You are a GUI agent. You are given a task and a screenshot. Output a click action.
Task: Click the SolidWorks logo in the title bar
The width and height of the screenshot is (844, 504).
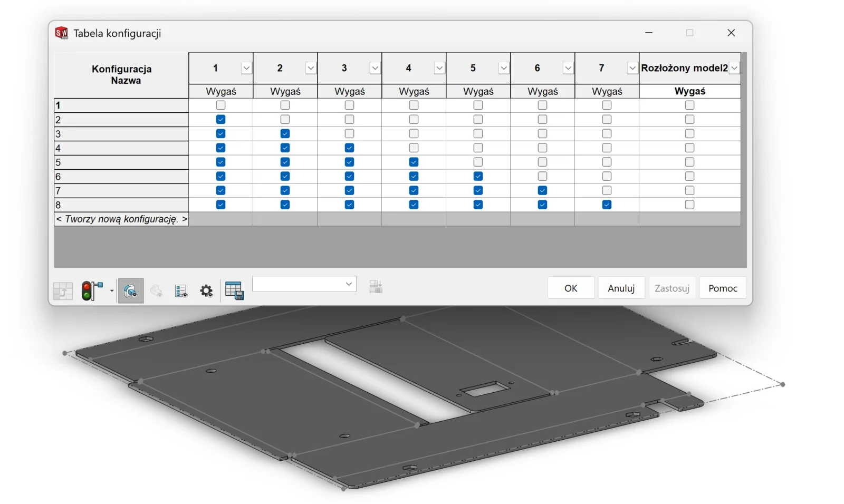tap(62, 33)
